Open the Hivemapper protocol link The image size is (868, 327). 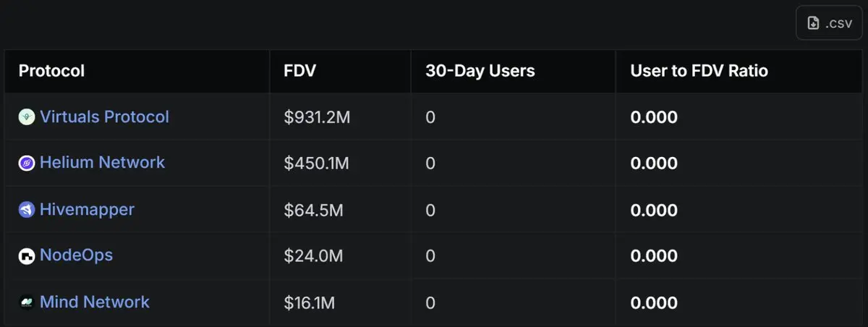coord(87,210)
